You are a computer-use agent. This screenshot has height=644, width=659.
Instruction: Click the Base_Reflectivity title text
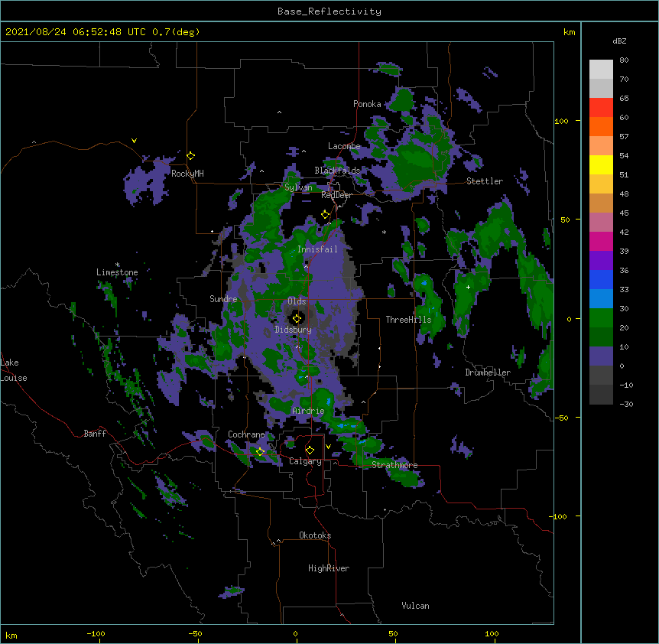tap(329, 11)
